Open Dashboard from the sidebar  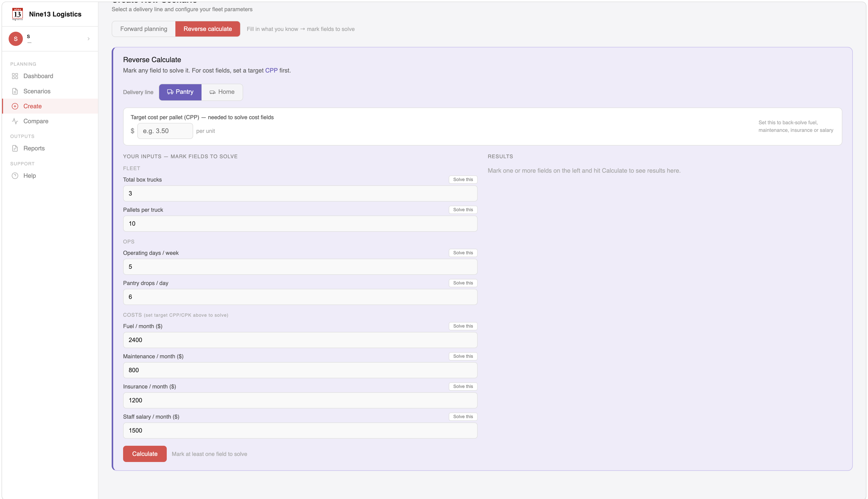(50, 76)
